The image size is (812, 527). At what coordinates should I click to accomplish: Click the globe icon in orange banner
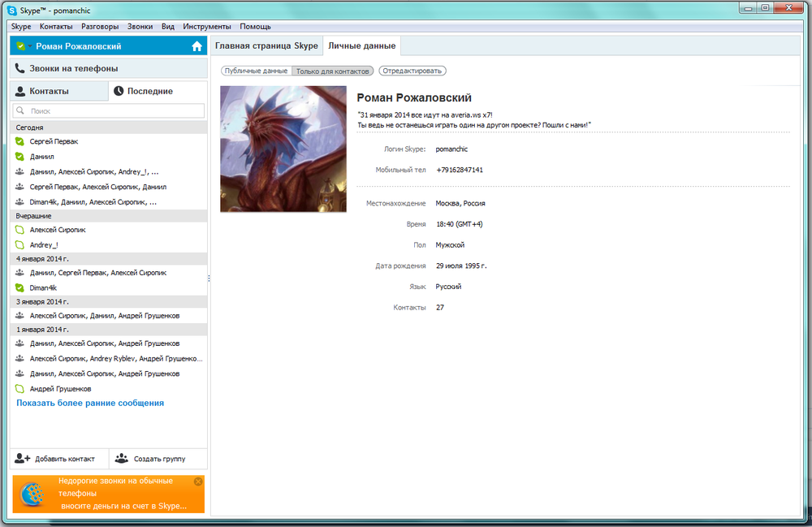pyautogui.click(x=32, y=495)
